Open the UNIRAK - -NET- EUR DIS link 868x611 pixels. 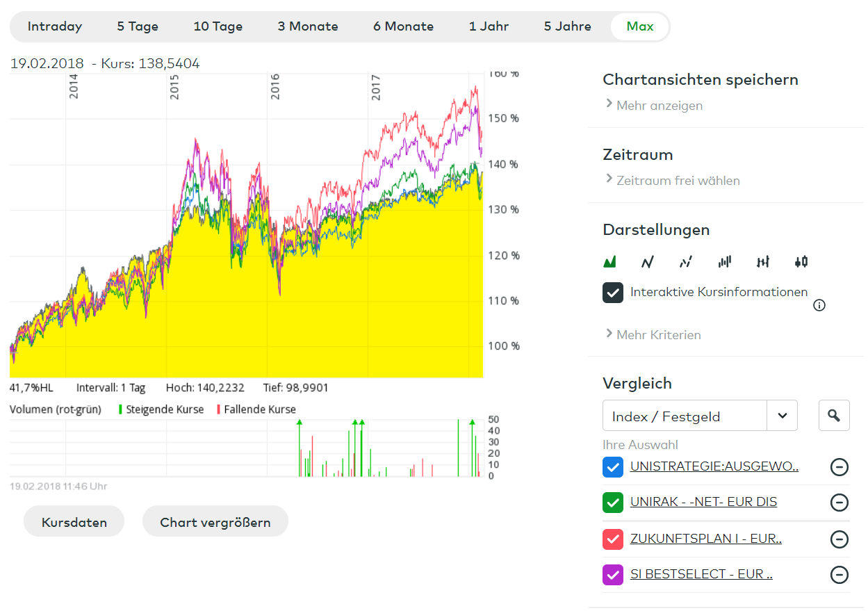click(703, 502)
